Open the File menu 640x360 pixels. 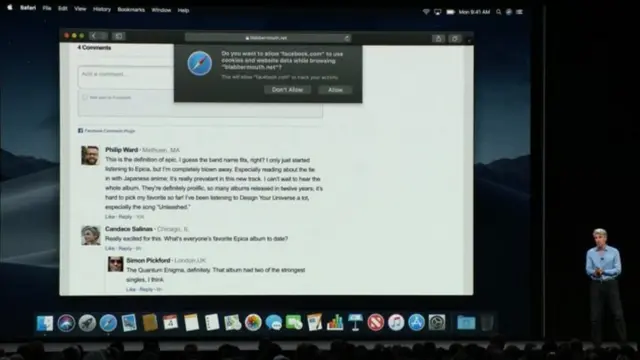[x=47, y=9]
